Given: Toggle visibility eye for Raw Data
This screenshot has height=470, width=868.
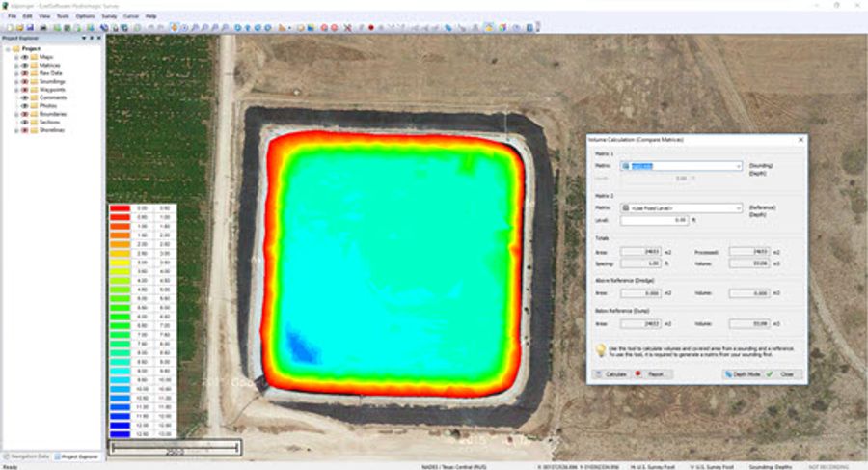Looking at the screenshot, I should 24,73.
